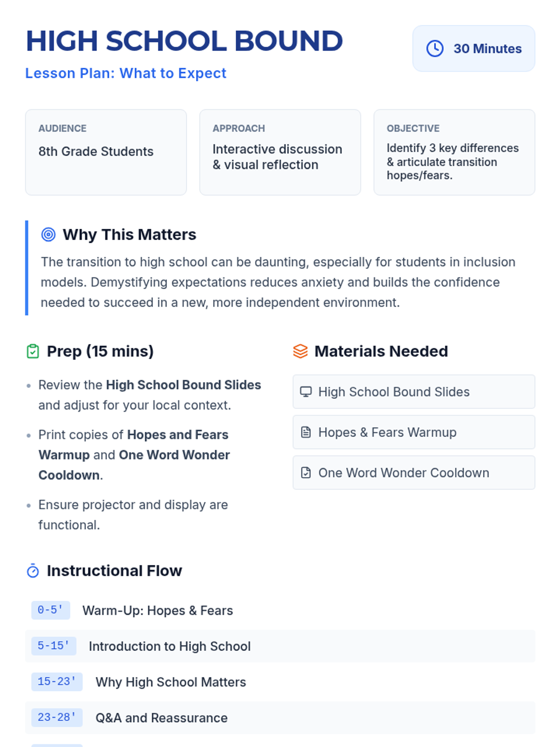Click the Lesson Plan: What to Expect subtitle
The image size is (560, 747).
tap(126, 73)
